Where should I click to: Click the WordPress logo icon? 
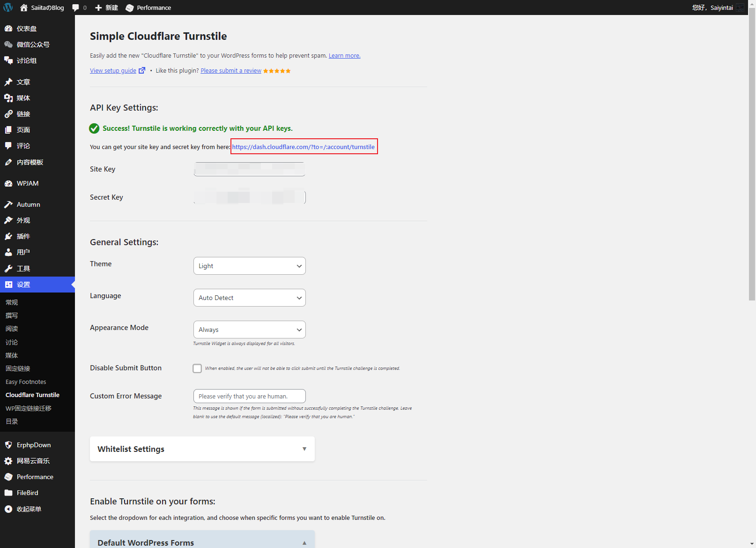pyautogui.click(x=8, y=8)
